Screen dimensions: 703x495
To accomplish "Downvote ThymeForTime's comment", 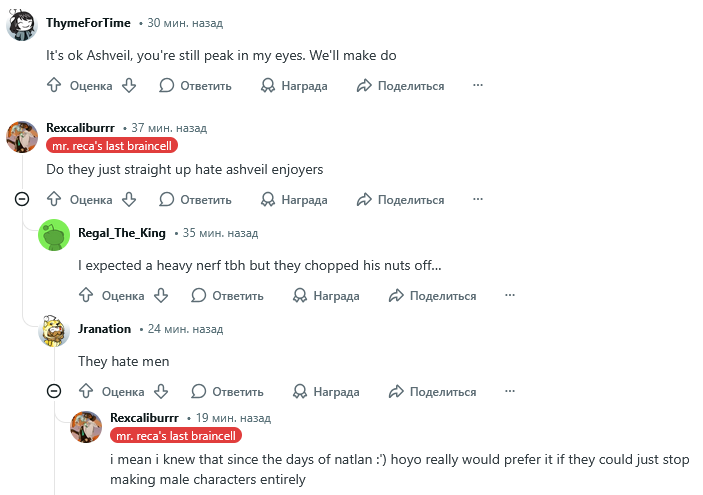I will [128, 86].
